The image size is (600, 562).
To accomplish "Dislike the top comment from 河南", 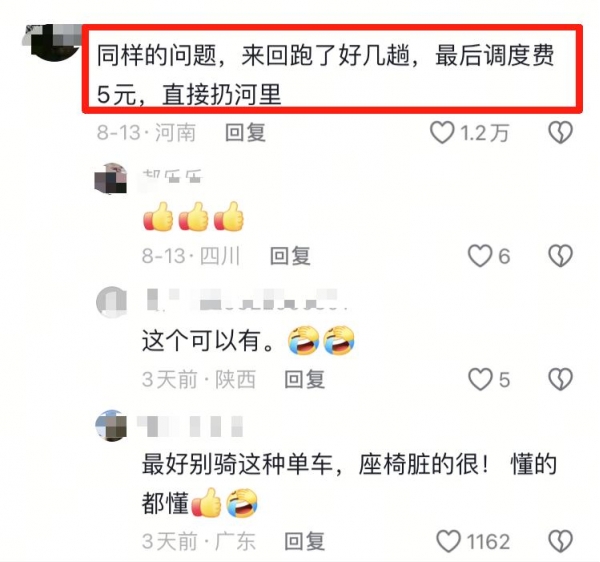I will (561, 133).
